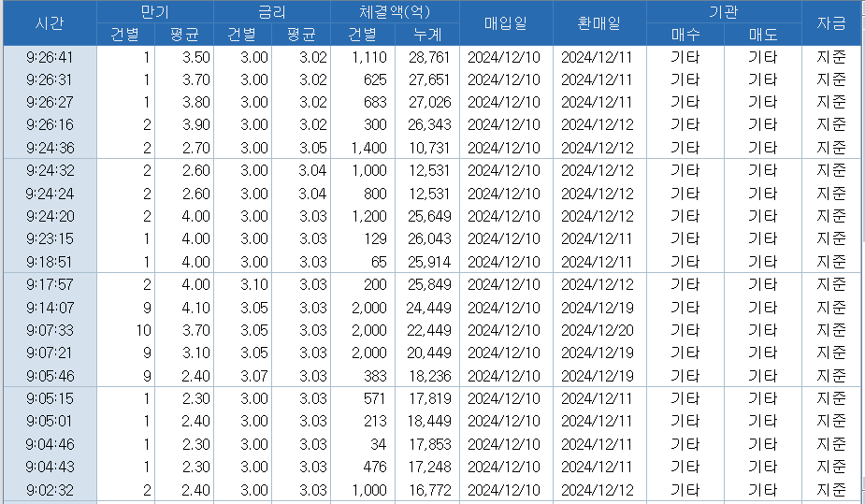Image resolution: width=865 pixels, height=504 pixels.
Task: Click per-trade rate 3.10 in 9:17:57 row
Action: 254,284
